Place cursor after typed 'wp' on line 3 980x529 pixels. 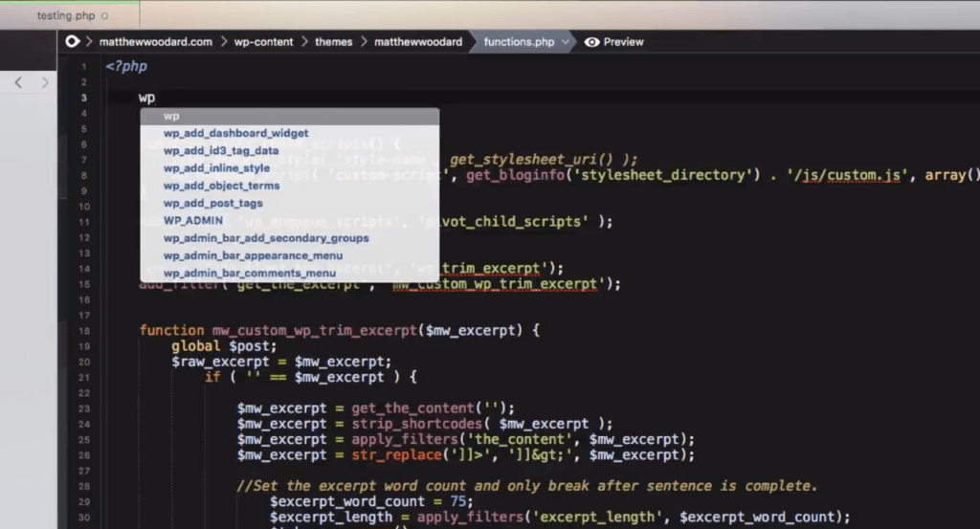(156, 99)
